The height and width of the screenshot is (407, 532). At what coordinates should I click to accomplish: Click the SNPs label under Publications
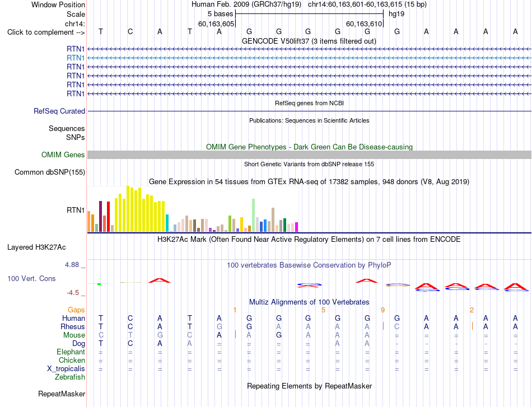pos(76,137)
